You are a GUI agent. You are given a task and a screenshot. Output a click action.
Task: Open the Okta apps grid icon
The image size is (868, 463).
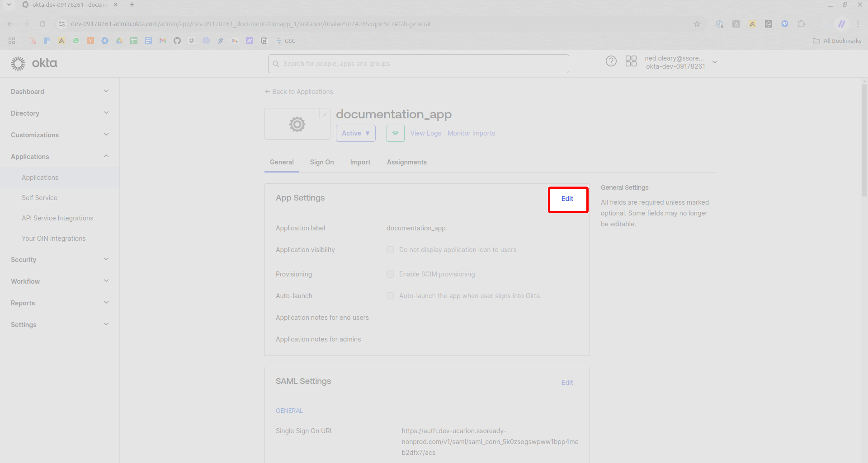click(632, 61)
